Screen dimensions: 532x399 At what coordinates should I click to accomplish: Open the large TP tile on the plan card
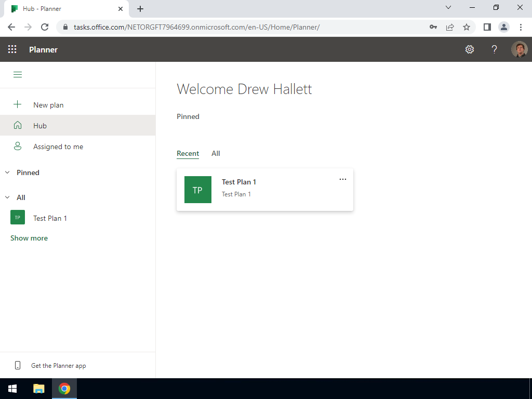198,190
